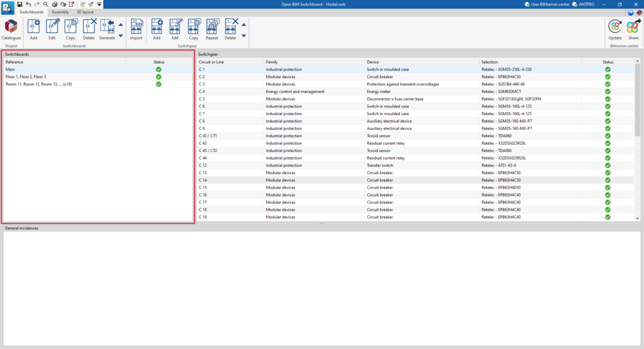Select circuit C 43 / CT1
This screenshot has height=349, width=644.
pyautogui.click(x=416, y=136)
